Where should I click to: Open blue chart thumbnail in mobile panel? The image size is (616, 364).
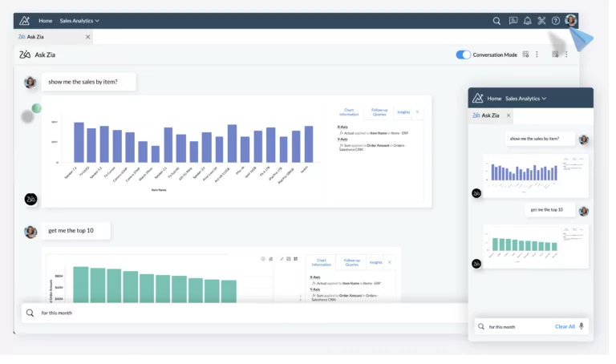pos(536,175)
